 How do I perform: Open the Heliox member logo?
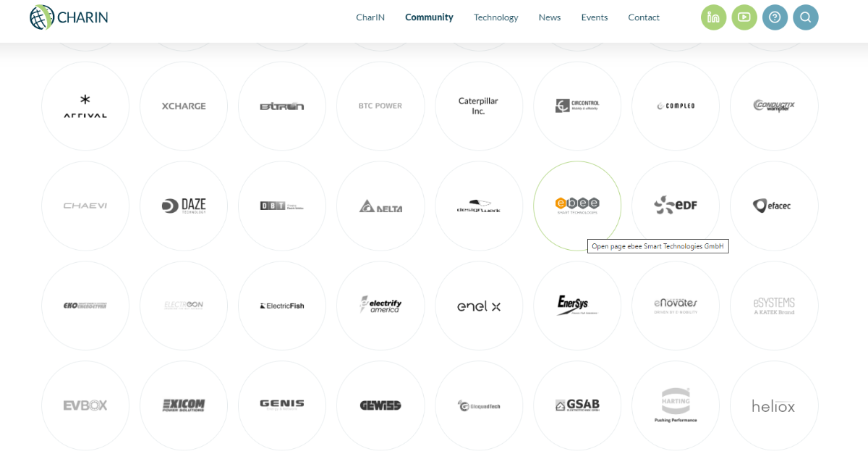coord(774,405)
